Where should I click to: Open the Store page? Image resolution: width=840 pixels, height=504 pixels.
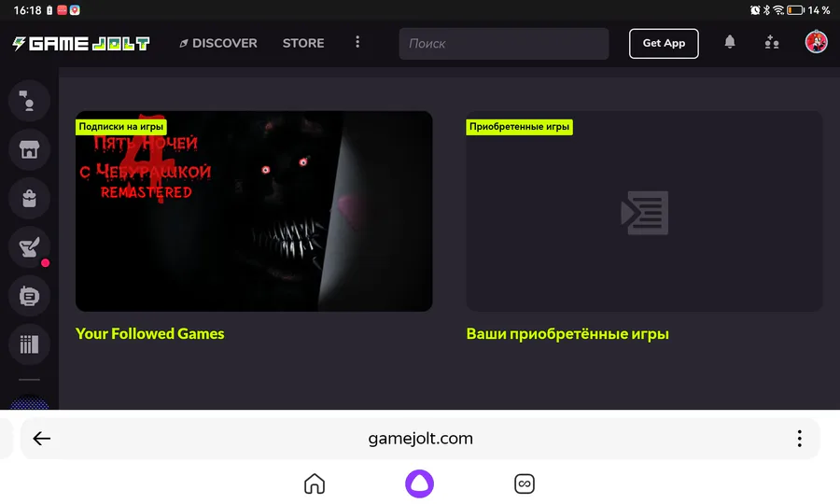click(303, 43)
